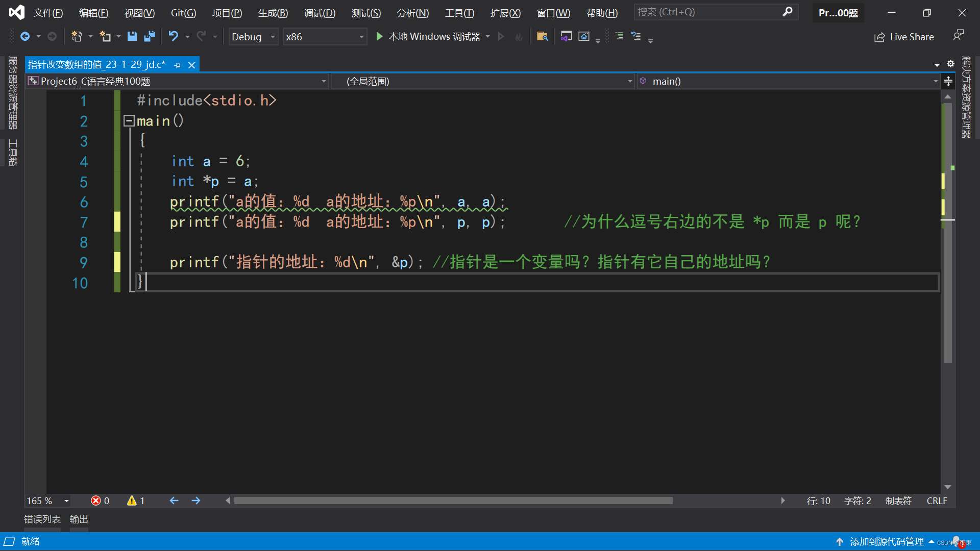Viewport: 980px width, 551px height.
Task: Click the Undo arrow icon
Action: pyautogui.click(x=174, y=36)
